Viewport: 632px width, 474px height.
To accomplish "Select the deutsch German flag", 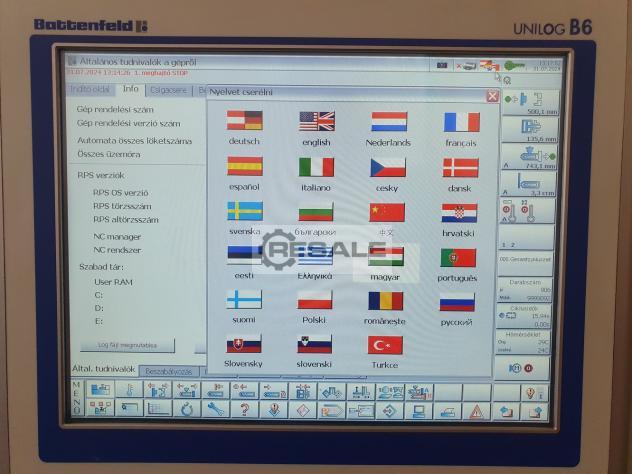I will pyautogui.click(x=244, y=121).
